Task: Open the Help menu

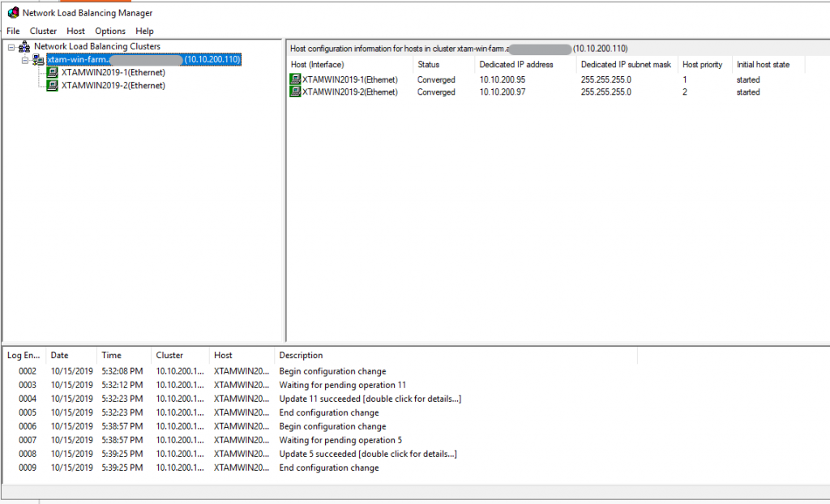Action: click(144, 31)
